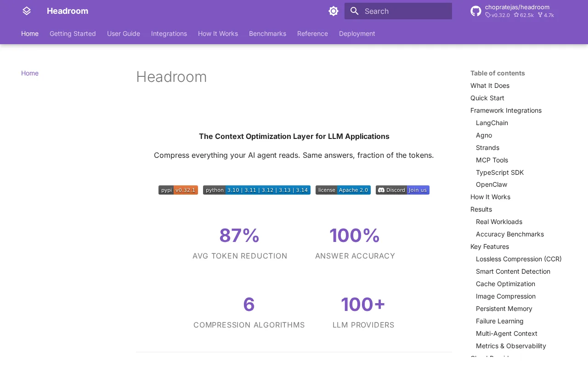
Task: Click the 'Compress everything your AI agent reads' text
Action: pos(294,155)
